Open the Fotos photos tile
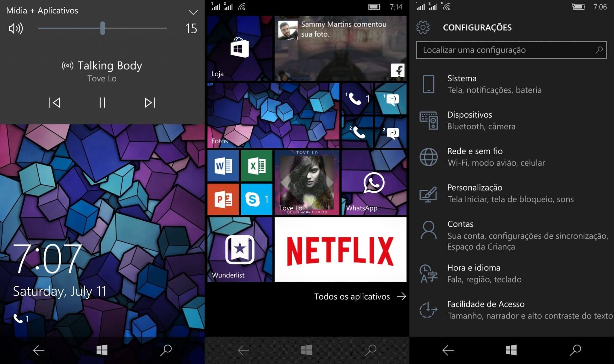The image size is (614, 364). point(273,115)
